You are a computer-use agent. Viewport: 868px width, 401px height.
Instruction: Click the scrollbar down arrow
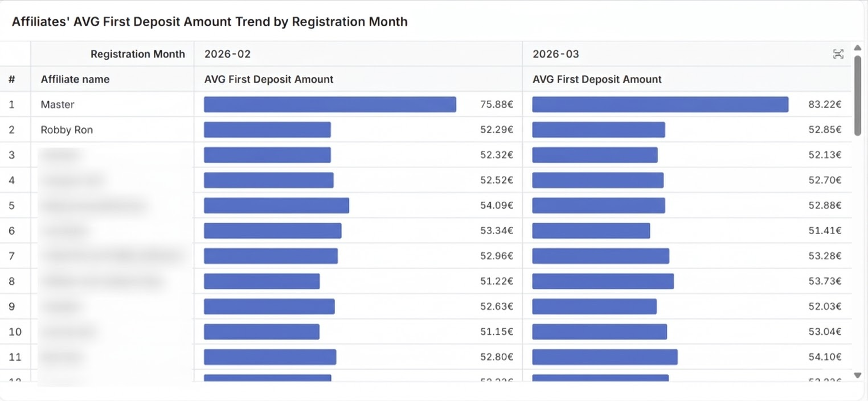[x=858, y=375]
